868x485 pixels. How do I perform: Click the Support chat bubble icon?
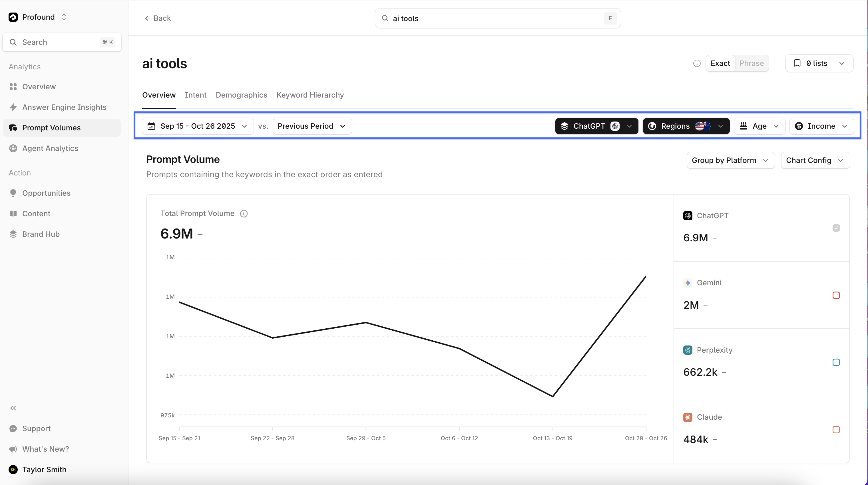click(x=13, y=429)
